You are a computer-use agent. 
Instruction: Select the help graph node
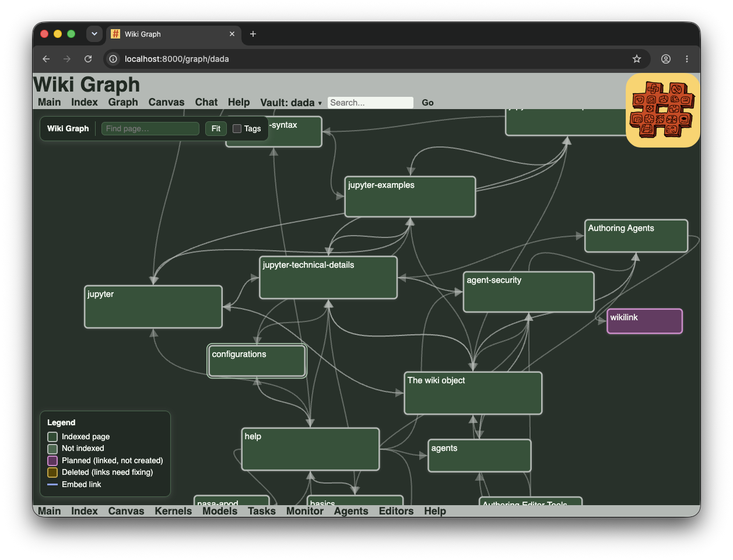click(x=310, y=449)
